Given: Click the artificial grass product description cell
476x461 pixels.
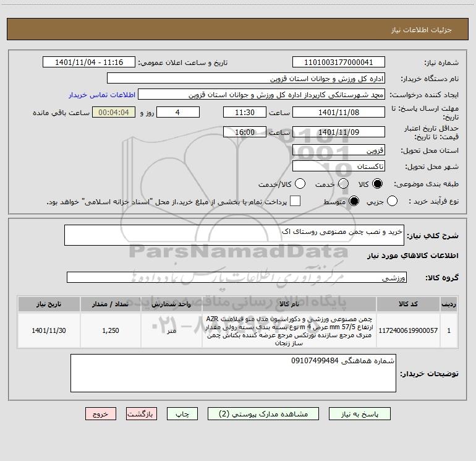Looking at the screenshot, I should coord(289,330).
